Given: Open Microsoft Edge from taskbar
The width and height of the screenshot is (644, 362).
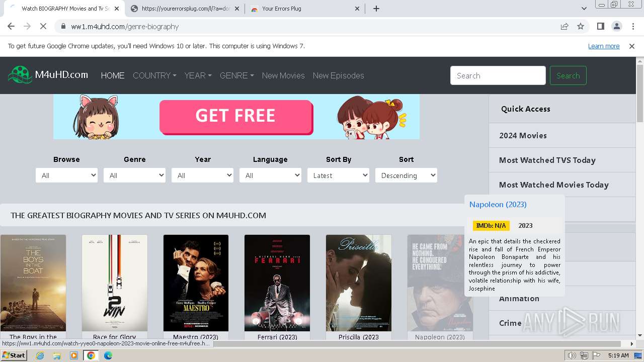Looking at the screenshot, I should tap(108, 355).
